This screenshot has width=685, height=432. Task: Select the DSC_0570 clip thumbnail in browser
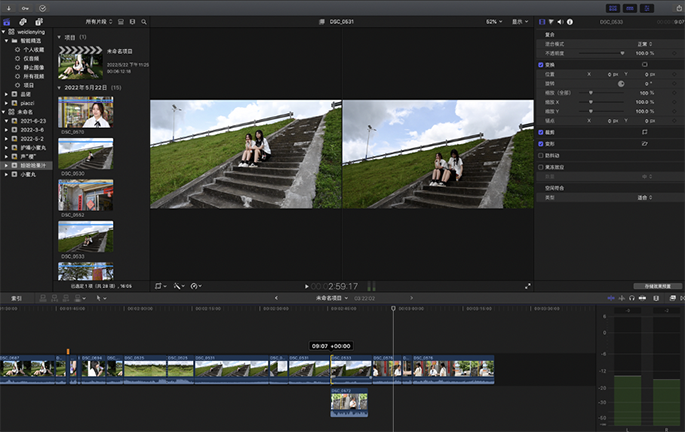click(85, 112)
